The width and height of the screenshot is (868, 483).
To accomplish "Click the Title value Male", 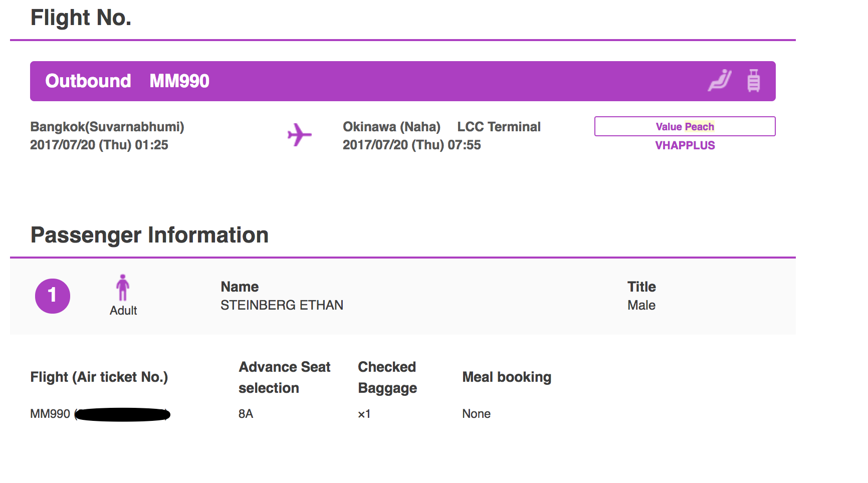I will [641, 305].
